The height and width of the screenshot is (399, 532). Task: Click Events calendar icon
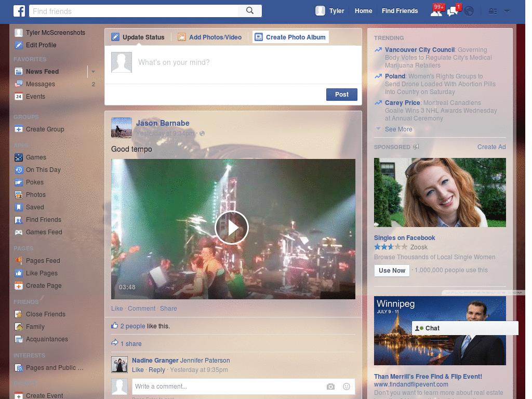(19, 96)
